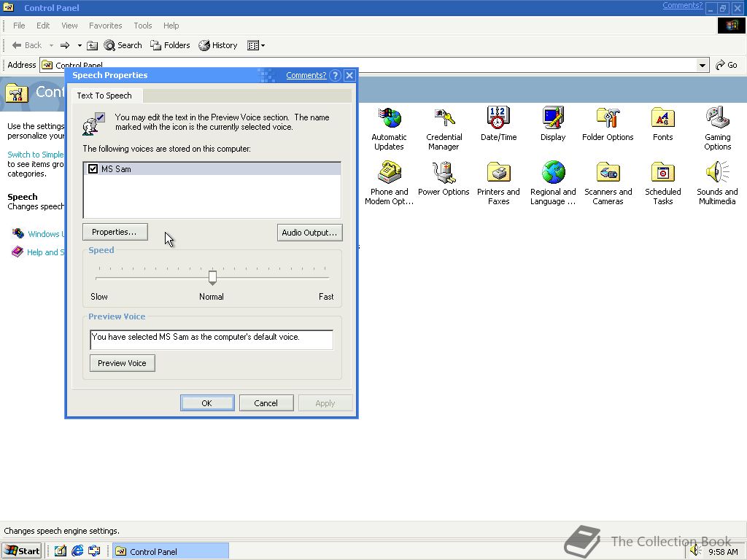Open the View menu
Screen dimensions: 747x560
click(x=69, y=26)
